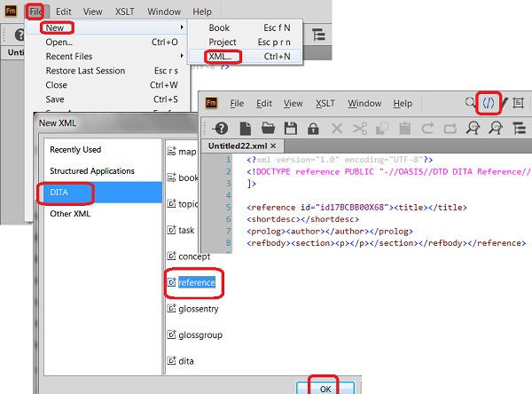Close the Untitled22.xml tab

(273, 146)
